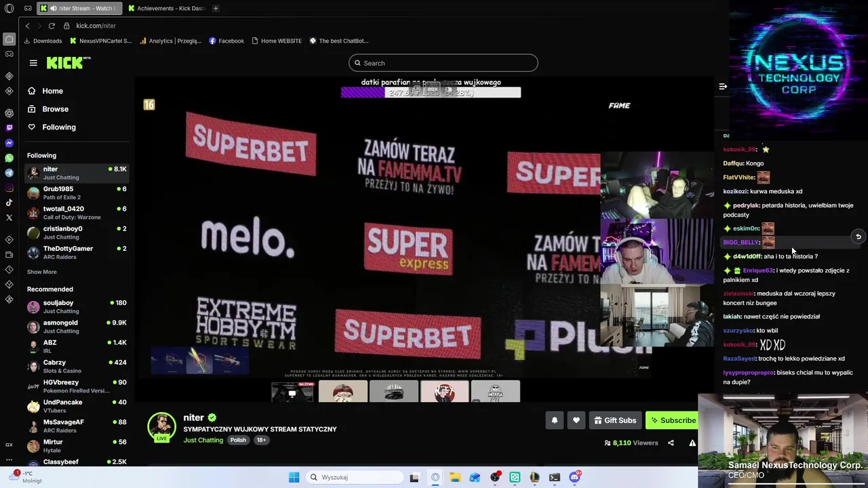Open Twitch in Opera sidebar
868x488 pixels.
pyautogui.click(x=9, y=127)
